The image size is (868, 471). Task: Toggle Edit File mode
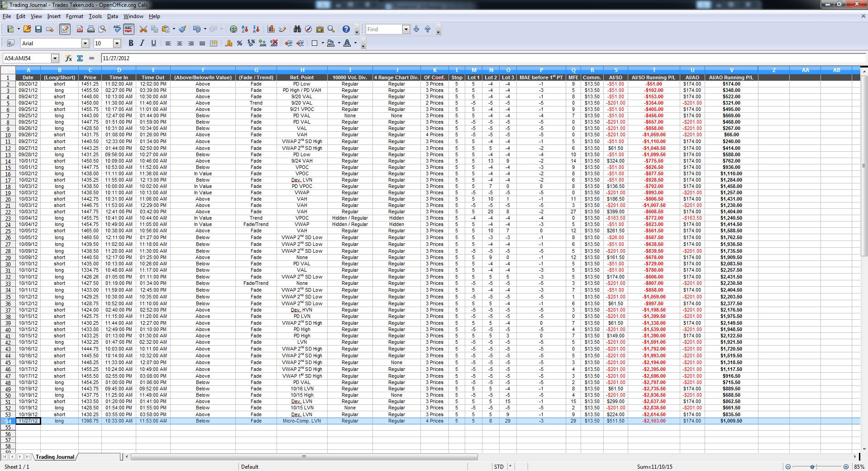click(x=65, y=29)
